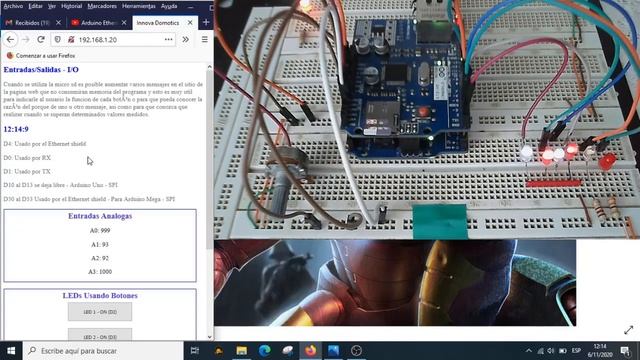Open Task View from the taskbar
This screenshot has width=640, height=360.
195,351
